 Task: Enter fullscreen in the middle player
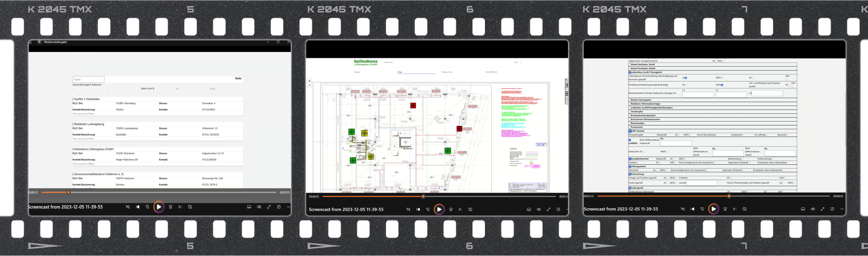pos(549,209)
